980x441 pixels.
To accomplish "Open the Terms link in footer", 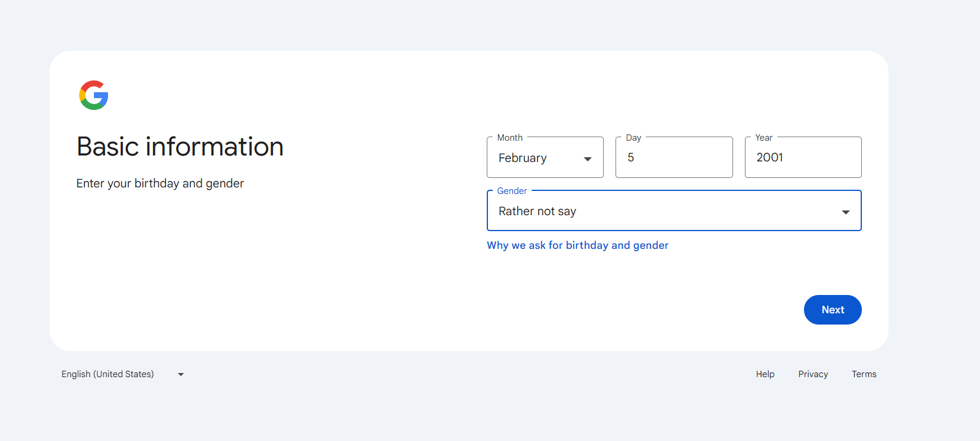I will click(864, 374).
